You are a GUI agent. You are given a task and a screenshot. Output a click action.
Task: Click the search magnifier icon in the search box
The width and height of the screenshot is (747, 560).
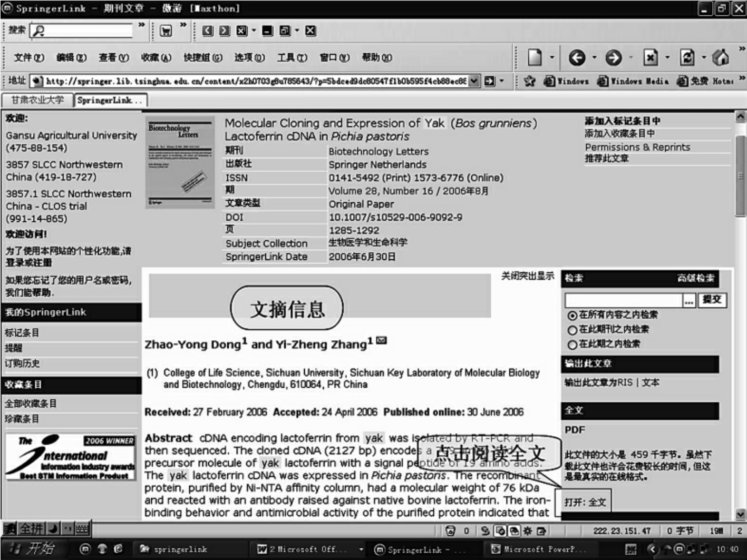38,31
